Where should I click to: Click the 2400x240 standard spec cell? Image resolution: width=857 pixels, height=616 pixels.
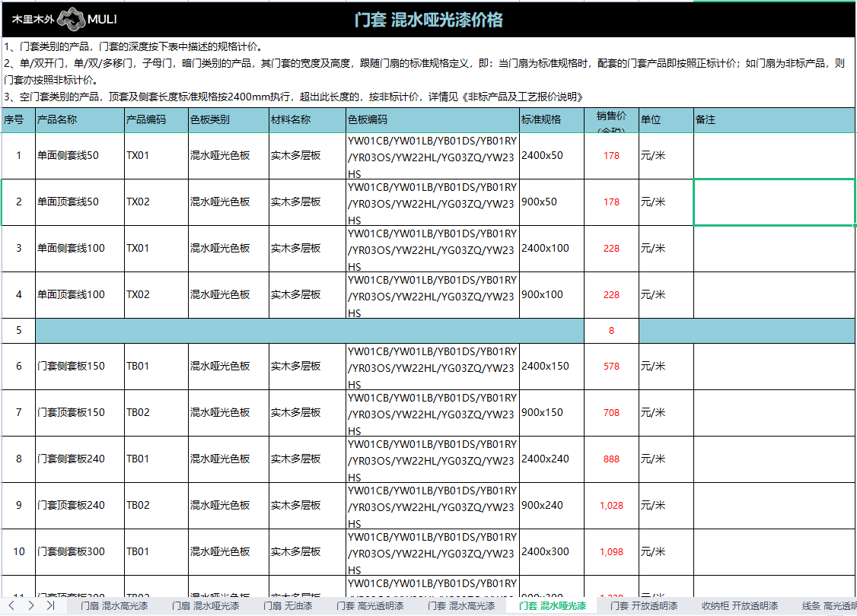click(x=552, y=459)
